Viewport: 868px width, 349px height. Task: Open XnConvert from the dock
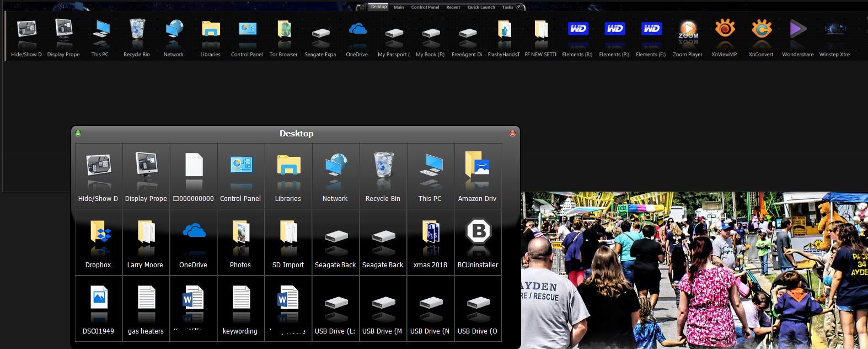761,31
